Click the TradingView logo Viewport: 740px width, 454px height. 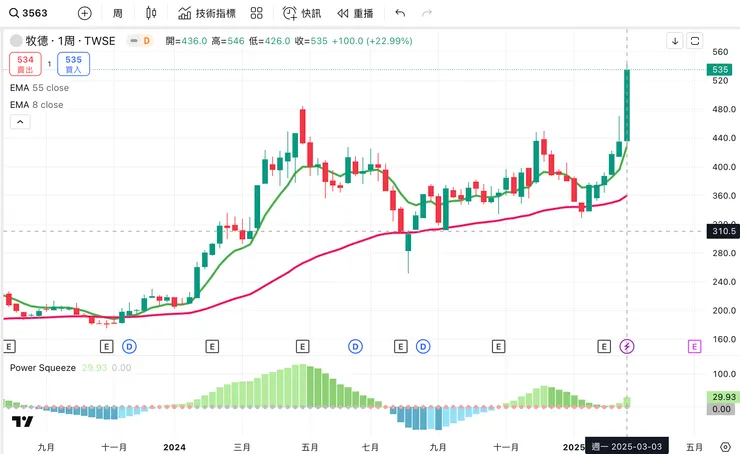tap(22, 421)
